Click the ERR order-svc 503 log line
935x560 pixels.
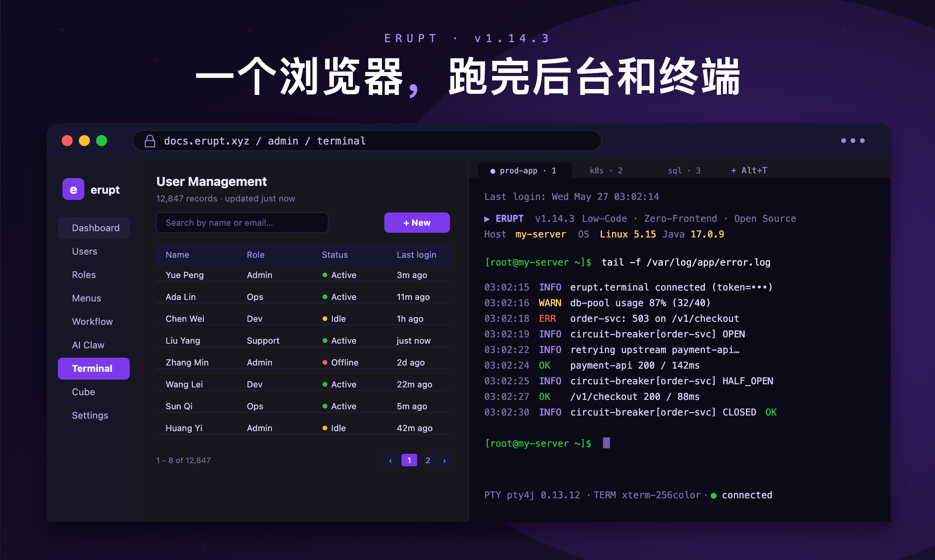(612, 318)
